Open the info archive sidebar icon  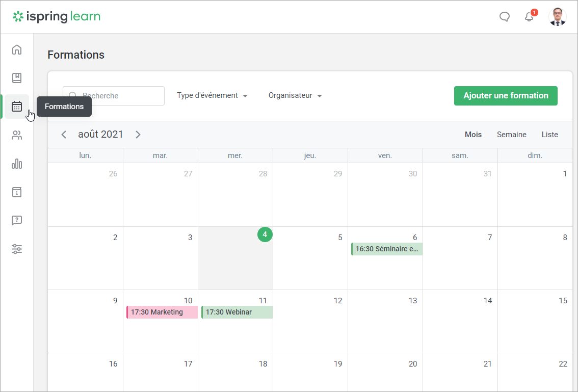[17, 192]
